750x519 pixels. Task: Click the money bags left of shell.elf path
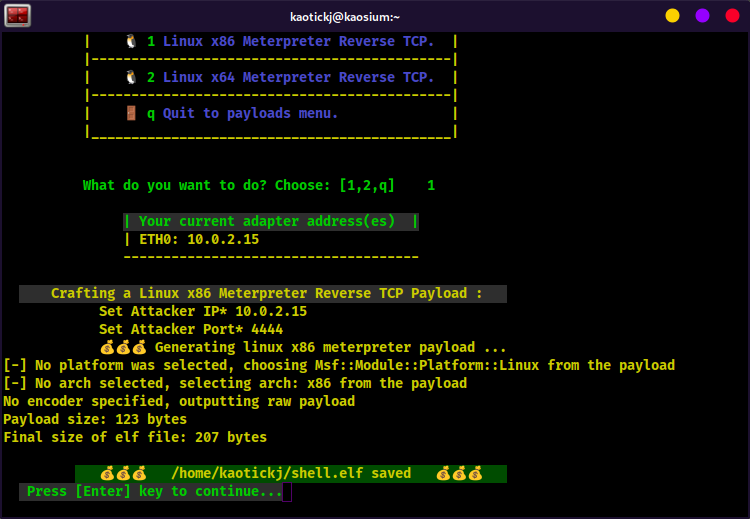(x=123, y=474)
